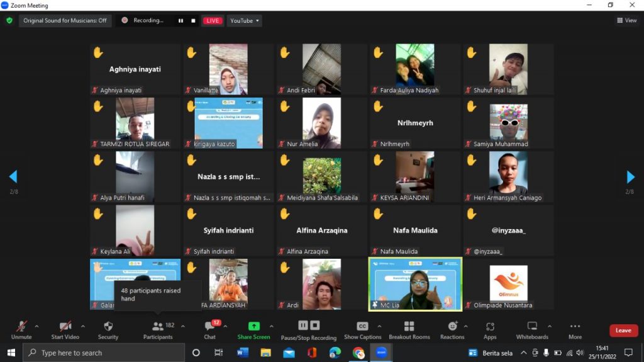The height and width of the screenshot is (362, 644).
Task: Open the Security shield icon
Action: tap(108, 326)
